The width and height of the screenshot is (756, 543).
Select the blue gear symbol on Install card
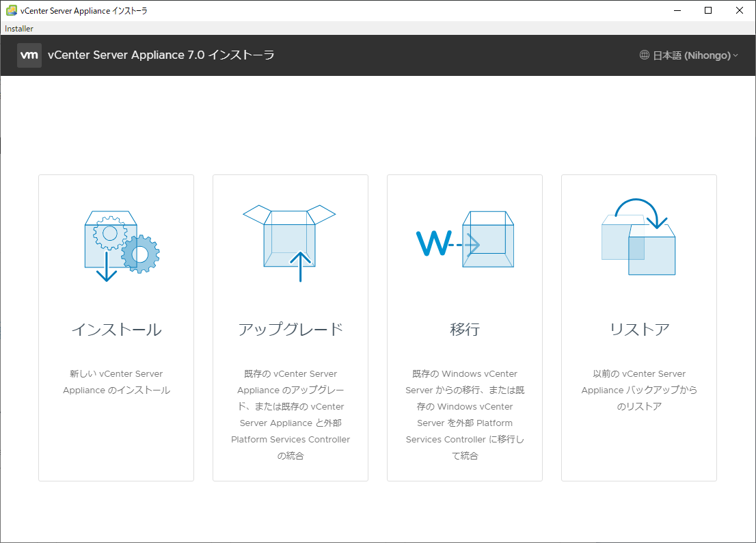pos(142,254)
